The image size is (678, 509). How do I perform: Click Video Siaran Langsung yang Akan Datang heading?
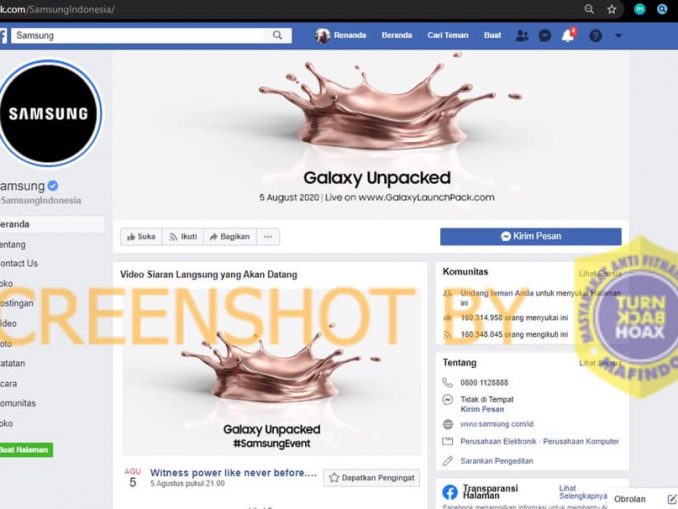coord(208,275)
